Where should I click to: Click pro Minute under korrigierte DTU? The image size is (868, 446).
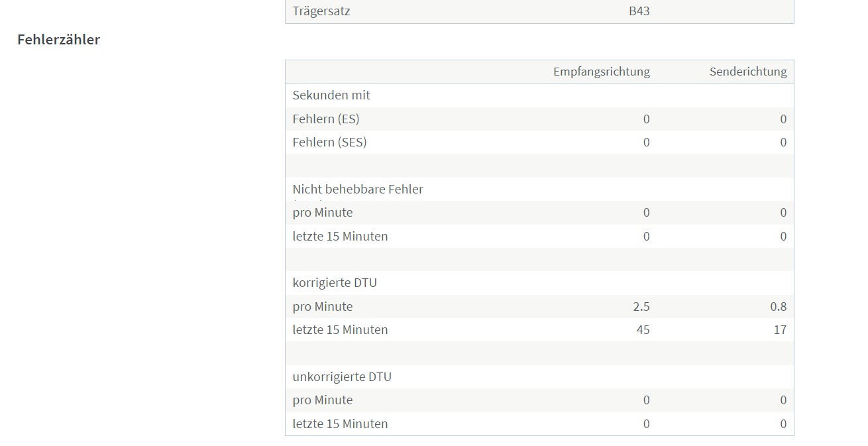coord(323,307)
